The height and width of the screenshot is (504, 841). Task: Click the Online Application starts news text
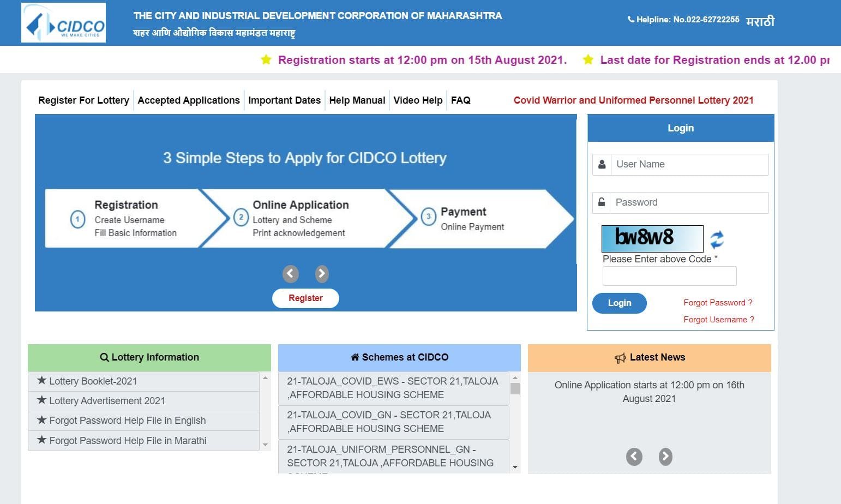(x=649, y=392)
